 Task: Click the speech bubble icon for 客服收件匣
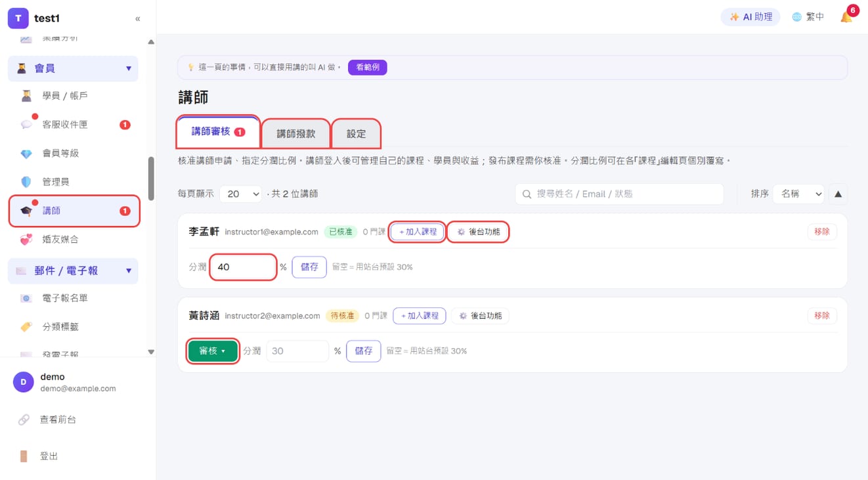26,124
